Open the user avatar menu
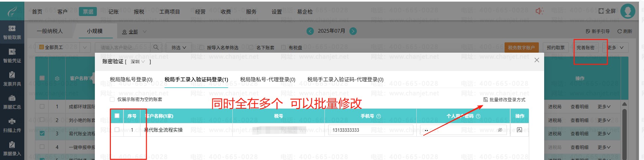 pos(628,11)
